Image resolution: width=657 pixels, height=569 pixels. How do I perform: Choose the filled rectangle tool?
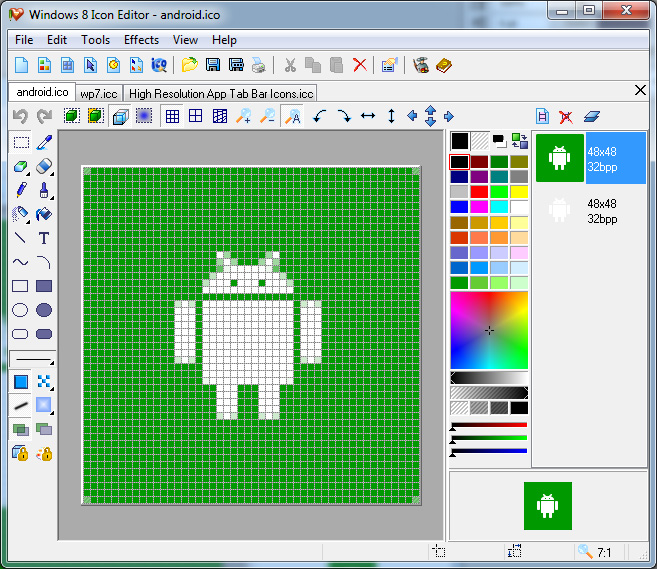click(x=44, y=286)
